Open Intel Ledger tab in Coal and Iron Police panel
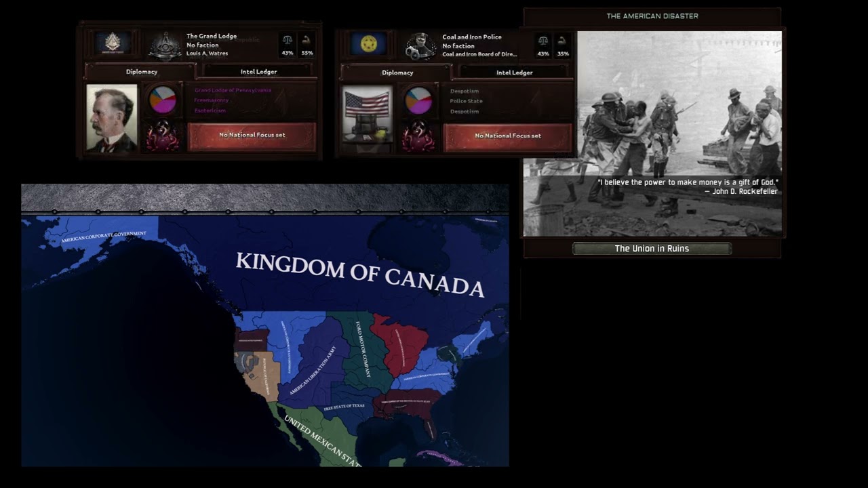This screenshot has width=868, height=488. click(514, 72)
